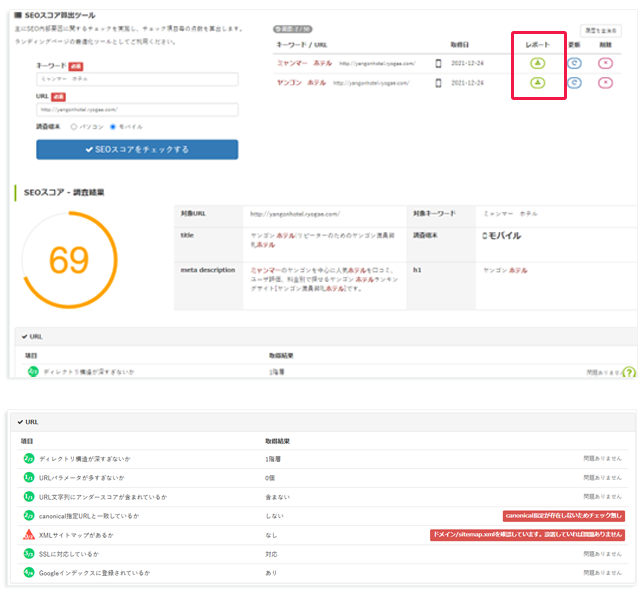Screen dimensions: 644x598
Task: Click Googleインデックスに登録されているか row text
Action: (94, 573)
